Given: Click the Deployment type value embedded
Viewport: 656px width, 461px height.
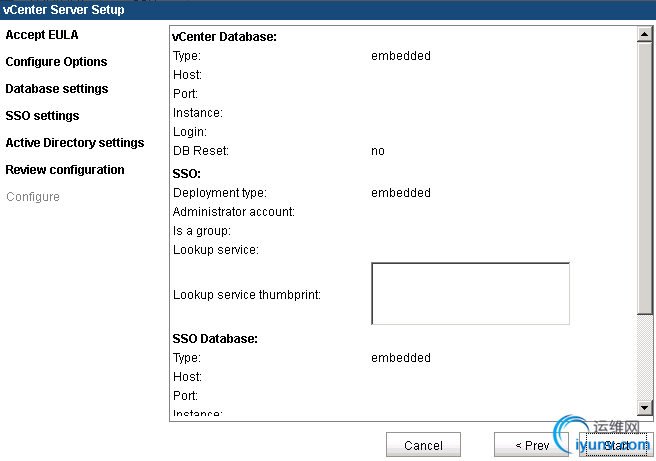Looking at the screenshot, I should point(401,193).
